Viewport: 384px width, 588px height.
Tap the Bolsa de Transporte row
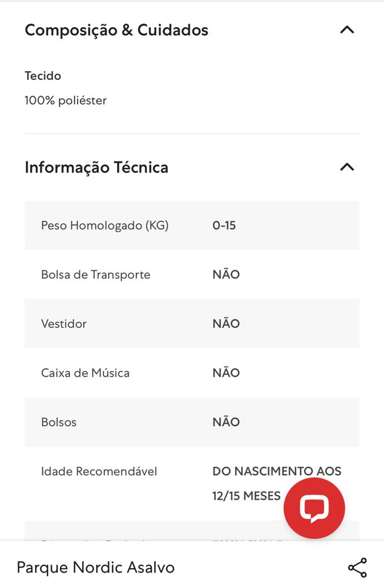point(192,274)
